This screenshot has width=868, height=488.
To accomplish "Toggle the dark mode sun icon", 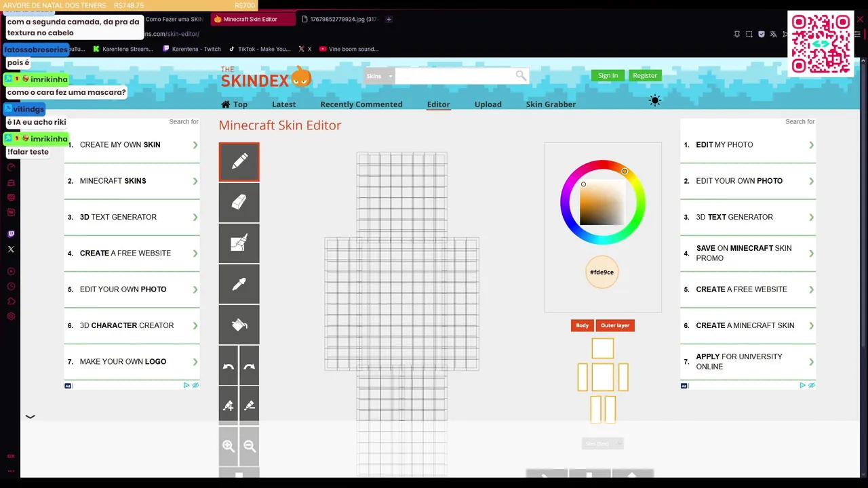I will tap(654, 100).
